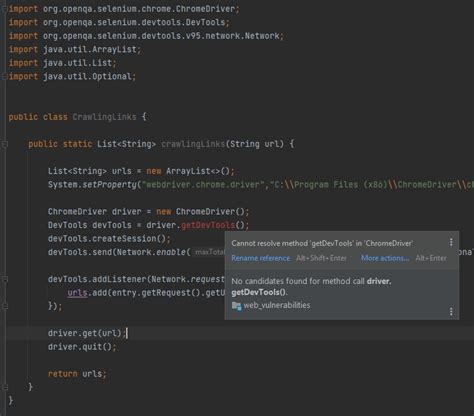Open the lower three-dots tooltip menu

tap(451, 312)
